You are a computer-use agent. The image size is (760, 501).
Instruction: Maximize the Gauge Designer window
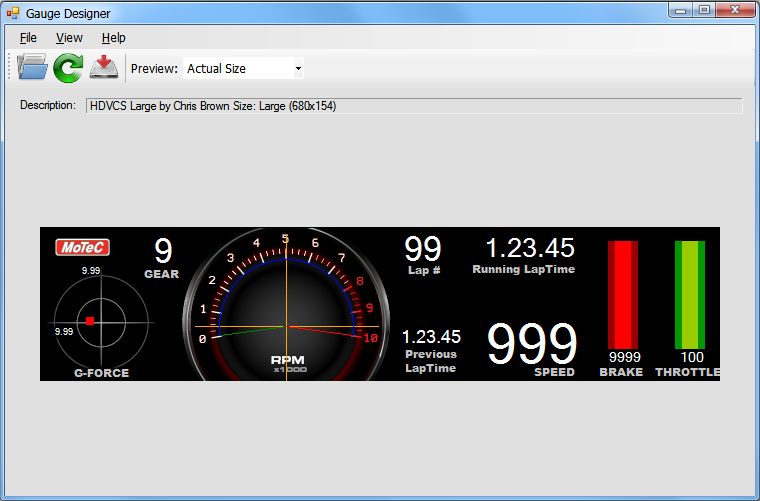pos(704,10)
